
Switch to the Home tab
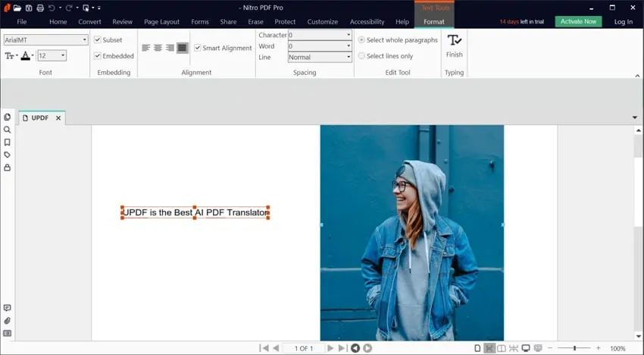point(58,22)
